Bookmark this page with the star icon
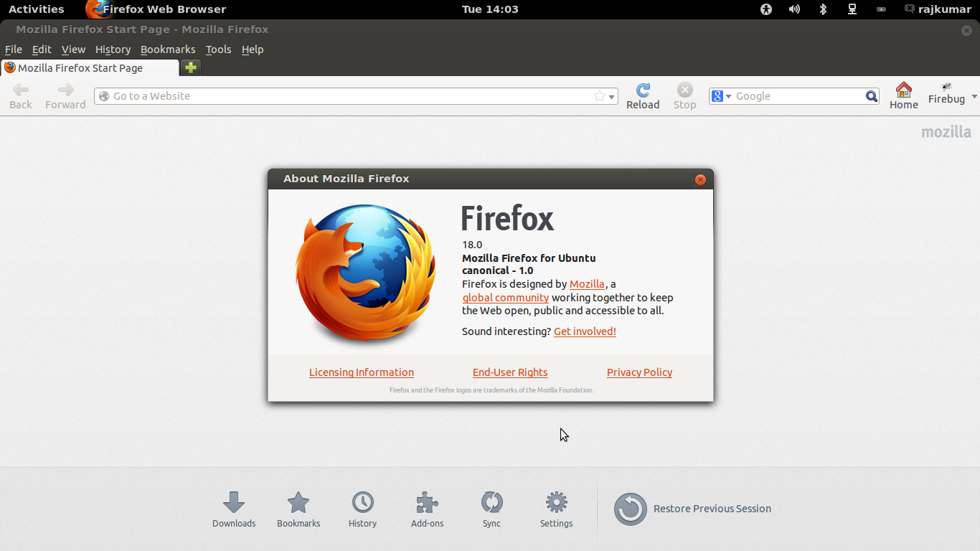This screenshot has height=551, width=980. [600, 96]
